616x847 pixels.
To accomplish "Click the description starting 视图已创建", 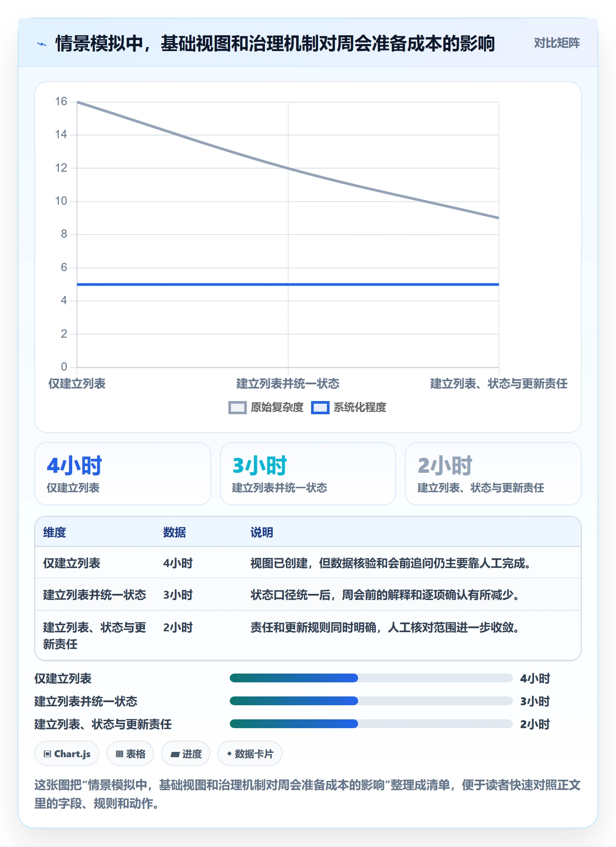I will coord(391,563).
